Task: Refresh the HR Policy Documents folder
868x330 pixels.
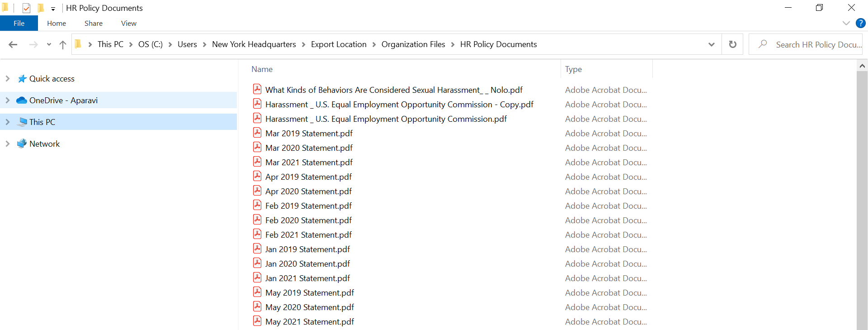Action: tap(732, 44)
